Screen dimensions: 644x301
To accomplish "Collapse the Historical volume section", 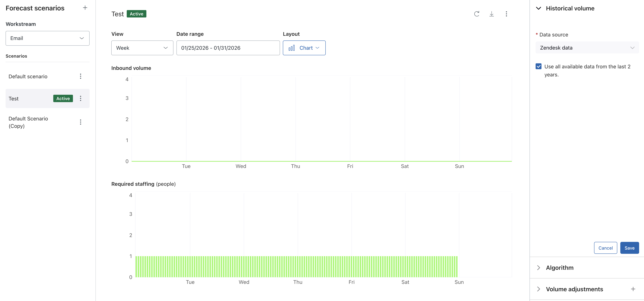I will click(539, 8).
